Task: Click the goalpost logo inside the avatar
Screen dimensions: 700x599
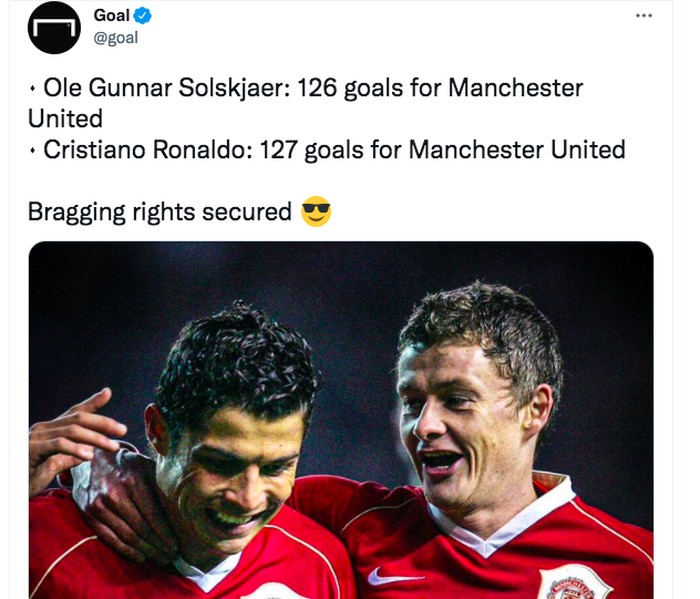Action: click(54, 29)
